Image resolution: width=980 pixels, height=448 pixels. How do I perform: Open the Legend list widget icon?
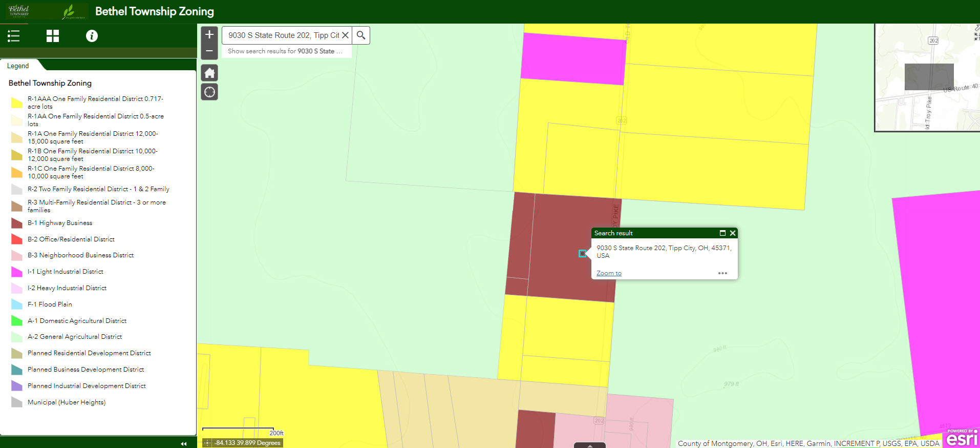tap(14, 36)
